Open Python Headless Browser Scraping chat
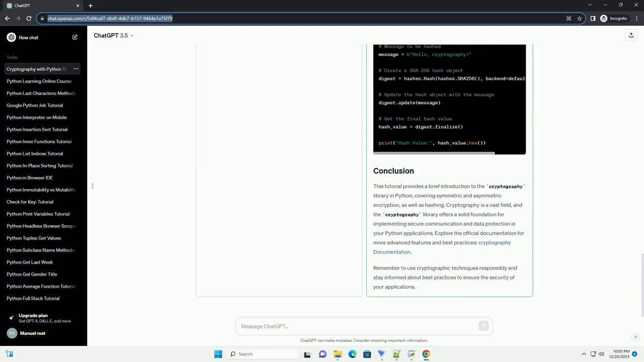Image resolution: width=644 pixels, height=362 pixels. [41, 226]
